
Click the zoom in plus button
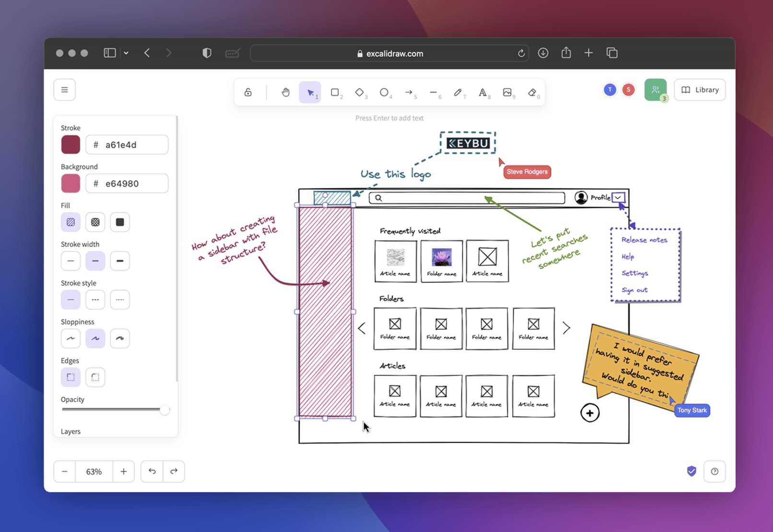point(123,472)
